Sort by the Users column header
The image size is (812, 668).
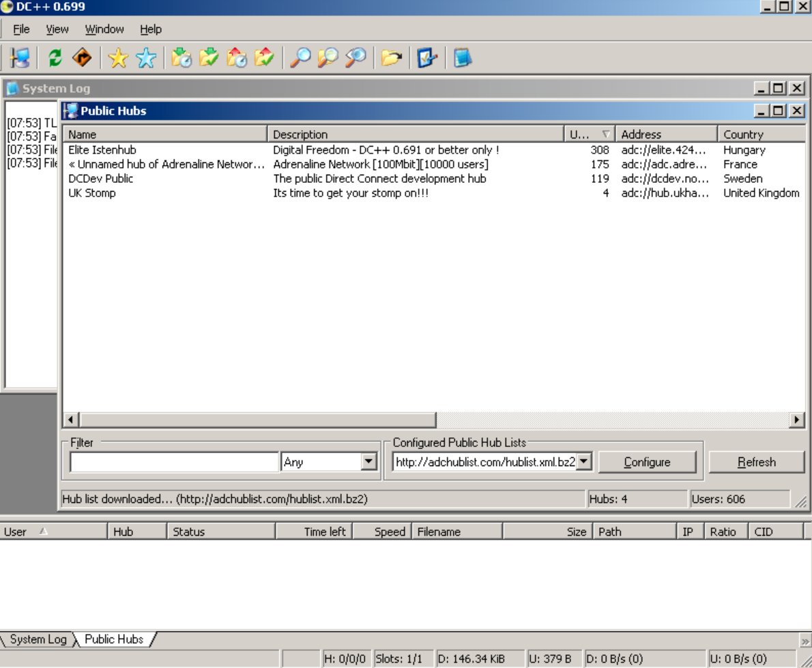(590, 134)
